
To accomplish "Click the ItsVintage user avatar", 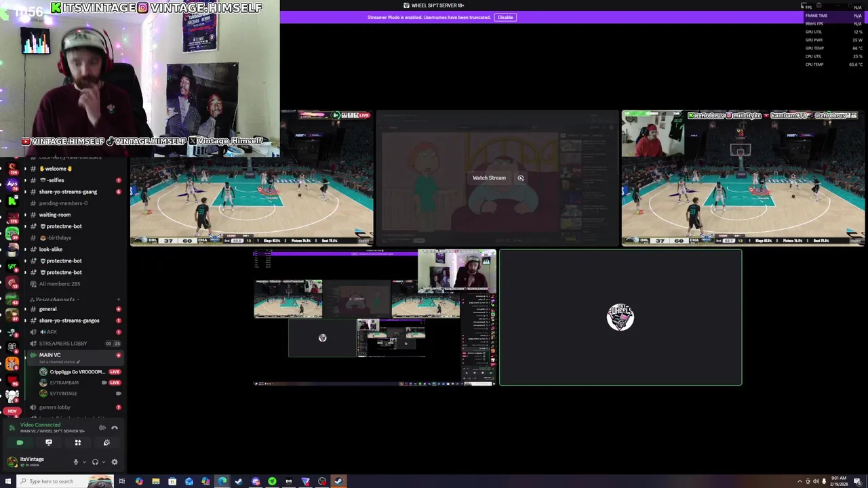I will click(x=12, y=462).
